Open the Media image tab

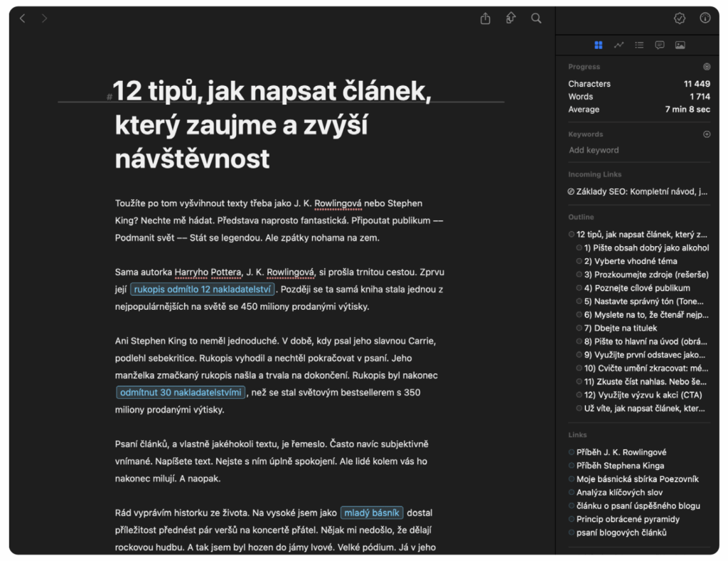point(680,46)
